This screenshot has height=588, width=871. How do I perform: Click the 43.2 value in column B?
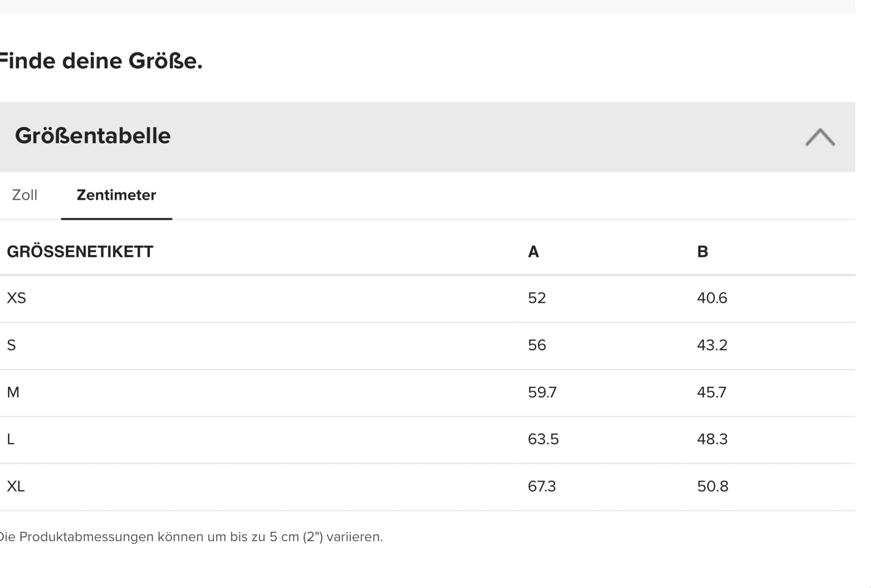coord(712,345)
